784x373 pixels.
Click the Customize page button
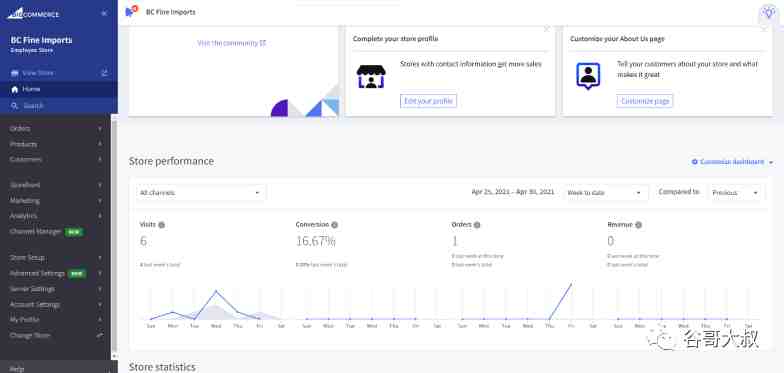[644, 101]
